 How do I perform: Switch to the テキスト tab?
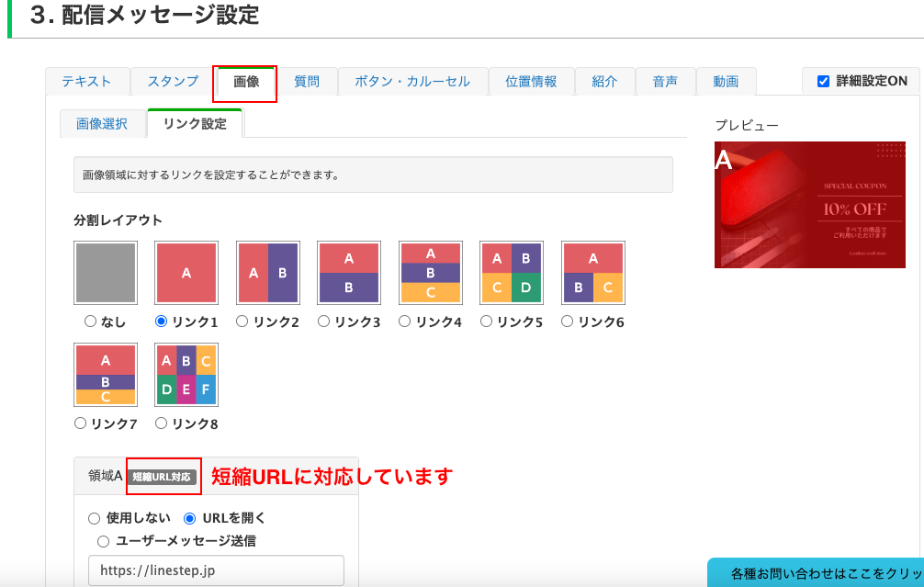(x=86, y=81)
